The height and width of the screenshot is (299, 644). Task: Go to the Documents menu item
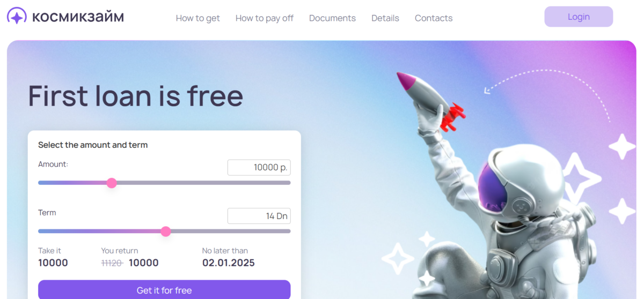(x=332, y=18)
